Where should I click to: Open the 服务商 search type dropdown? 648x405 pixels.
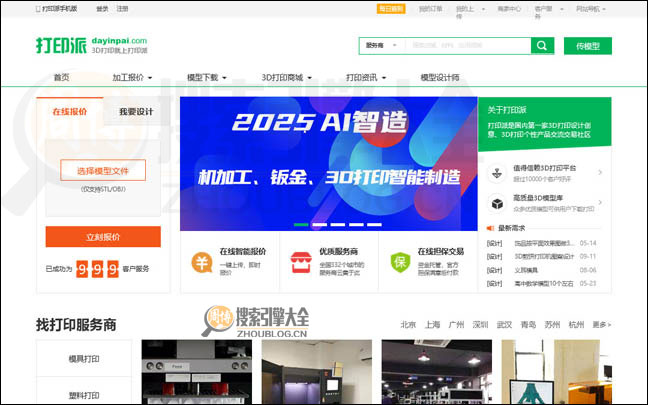[381, 45]
